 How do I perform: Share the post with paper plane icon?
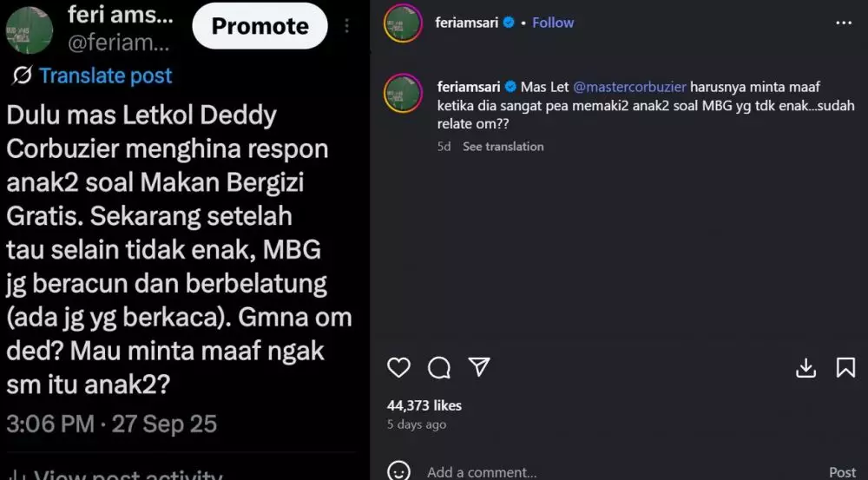tap(479, 366)
